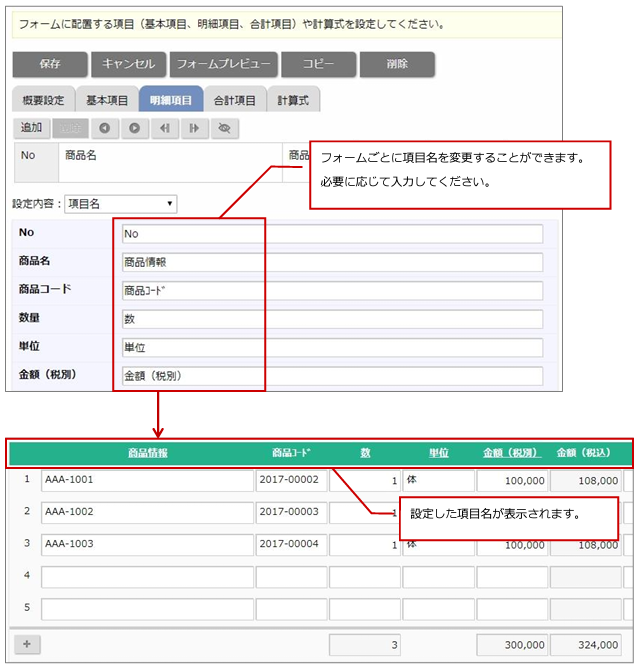640x672 pixels.
Task: Click the キャンセル button
Action: [x=128, y=64]
